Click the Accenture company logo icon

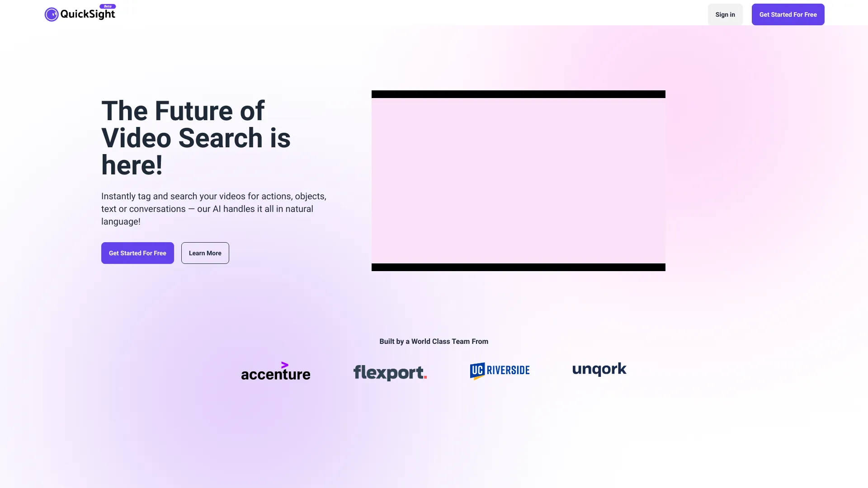tap(275, 370)
